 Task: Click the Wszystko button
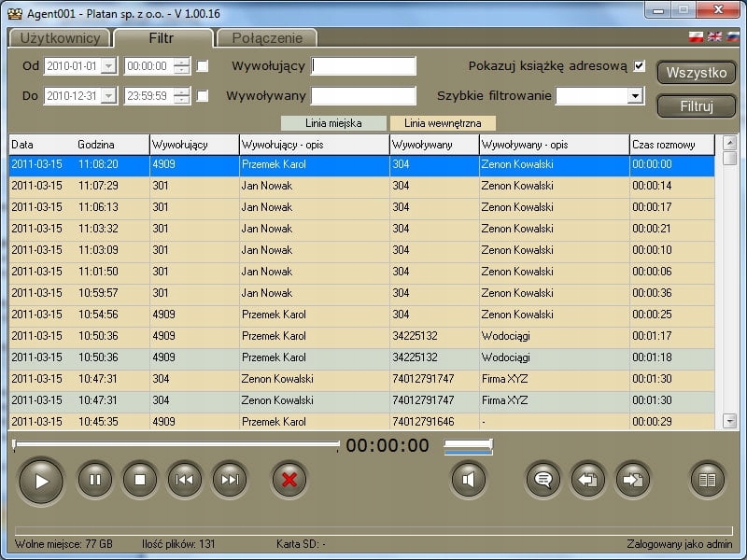click(x=697, y=73)
